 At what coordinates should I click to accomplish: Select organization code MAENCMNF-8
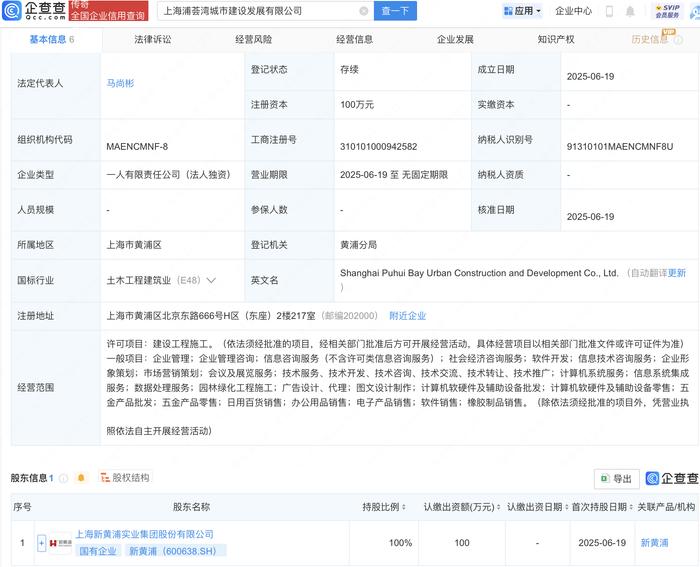pos(137,146)
